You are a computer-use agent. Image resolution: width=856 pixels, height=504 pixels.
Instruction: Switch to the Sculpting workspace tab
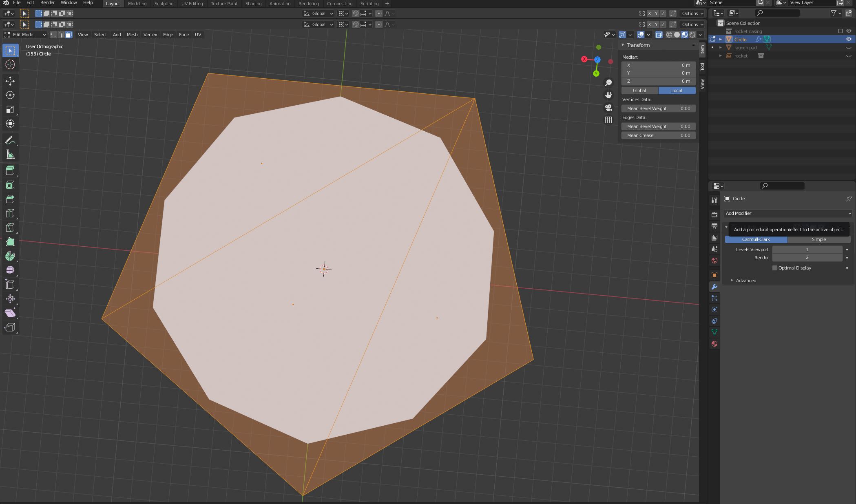[x=164, y=4]
